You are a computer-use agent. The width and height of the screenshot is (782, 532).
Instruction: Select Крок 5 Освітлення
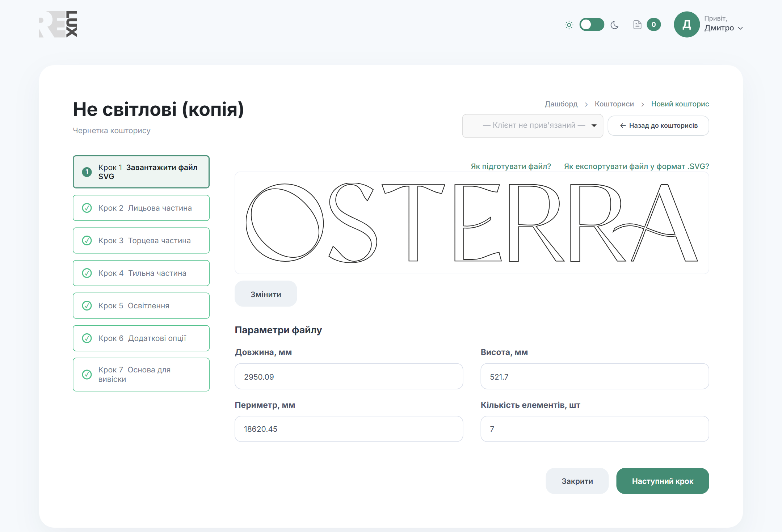141,306
